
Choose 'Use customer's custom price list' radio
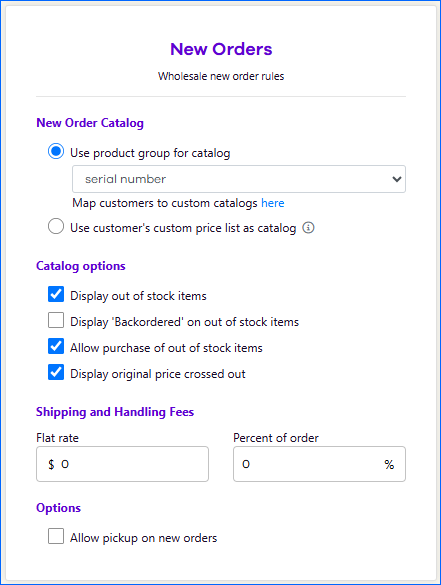(x=56, y=226)
